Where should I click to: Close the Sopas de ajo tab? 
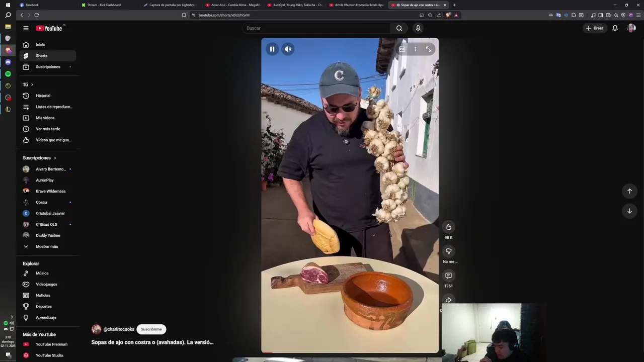[445, 5]
